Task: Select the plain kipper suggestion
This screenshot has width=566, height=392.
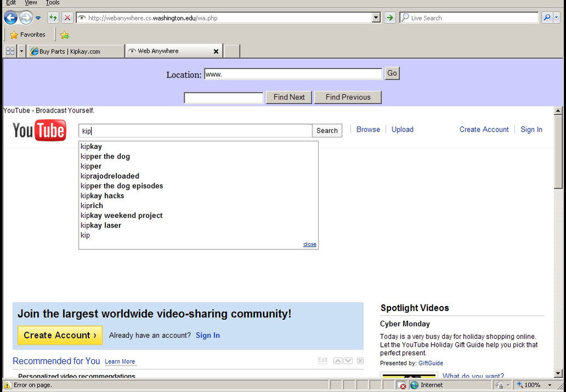Action: click(198, 166)
